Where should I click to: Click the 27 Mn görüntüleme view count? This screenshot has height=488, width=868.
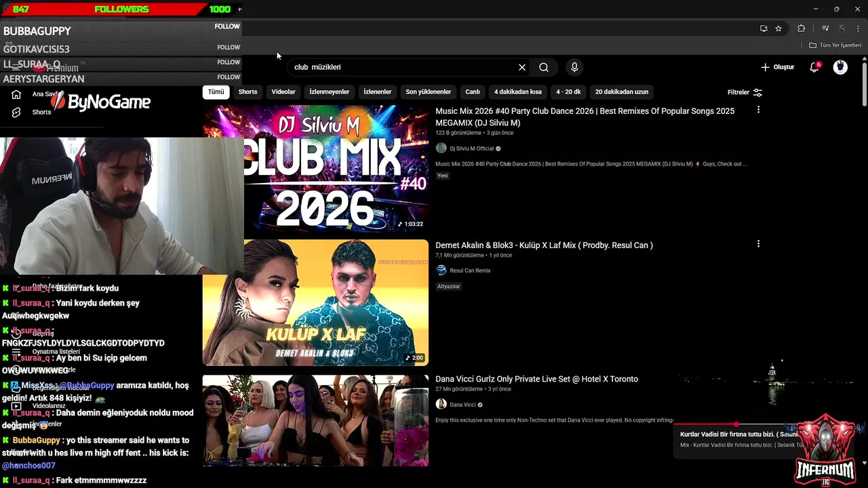[458, 389]
